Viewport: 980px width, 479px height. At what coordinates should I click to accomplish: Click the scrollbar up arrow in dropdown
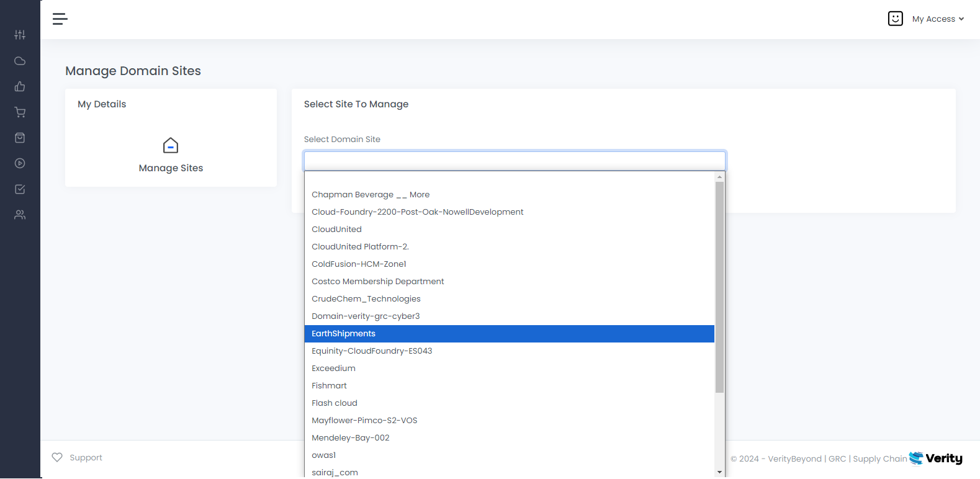click(x=719, y=177)
